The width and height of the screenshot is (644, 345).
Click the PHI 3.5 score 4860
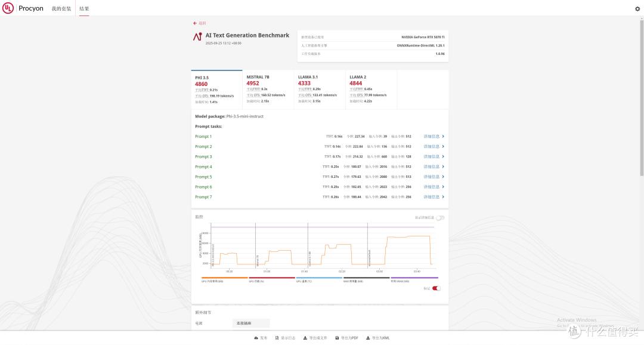click(x=202, y=84)
